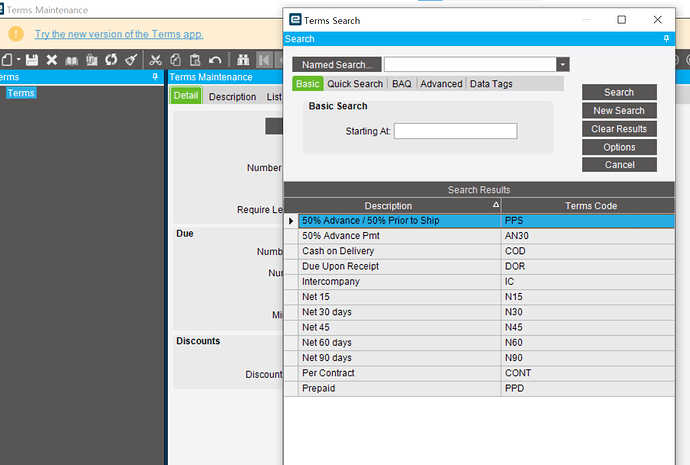Open the Basic search tab
Image resolution: width=690 pixels, height=465 pixels.
click(x=308, y=84)
